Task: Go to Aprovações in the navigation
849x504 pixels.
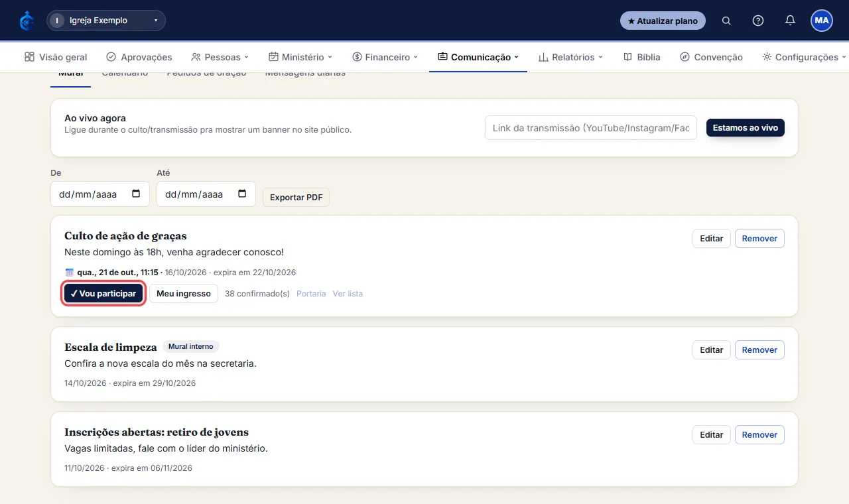Action: point(139,57)
